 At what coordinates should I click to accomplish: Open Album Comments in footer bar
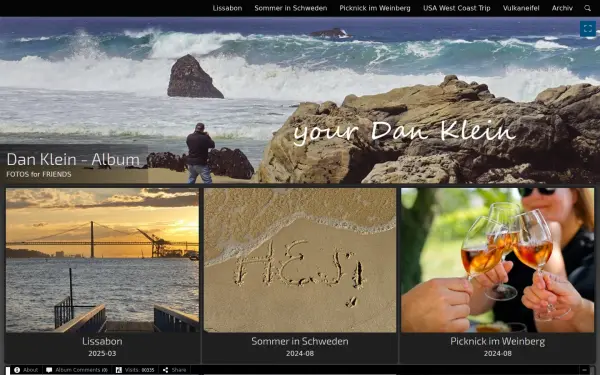[x=77, y=370]
